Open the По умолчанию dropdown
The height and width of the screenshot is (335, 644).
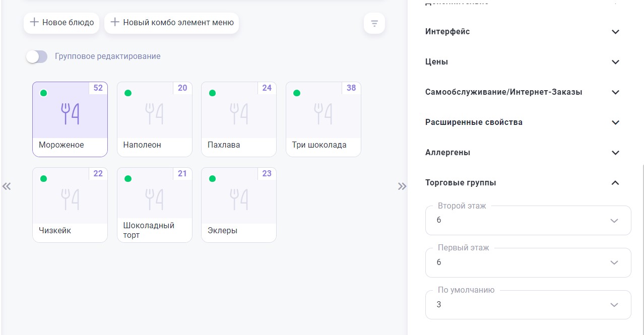click(x=528, y=305)
